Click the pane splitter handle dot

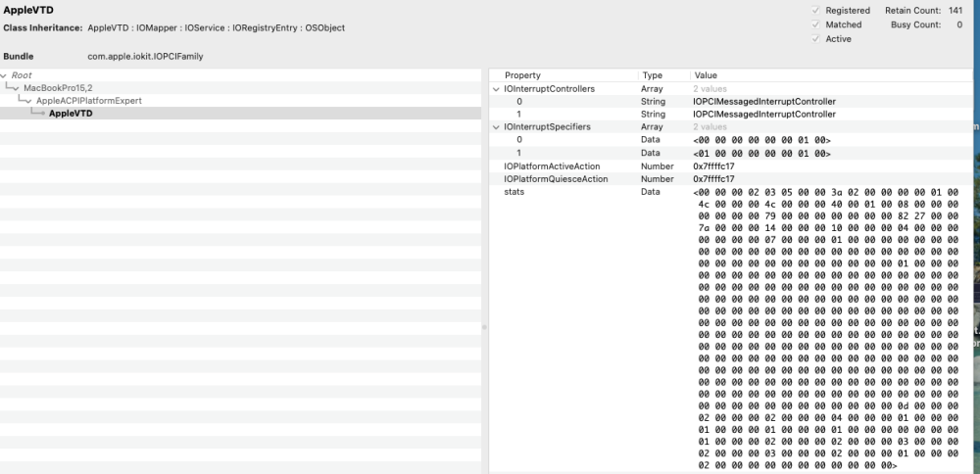coord(484,327)
